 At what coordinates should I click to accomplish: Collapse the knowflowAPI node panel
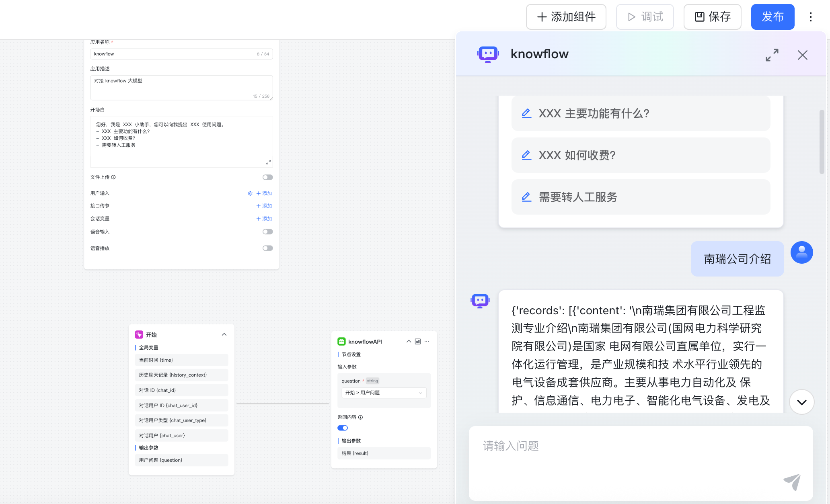[x=408, y=341]
